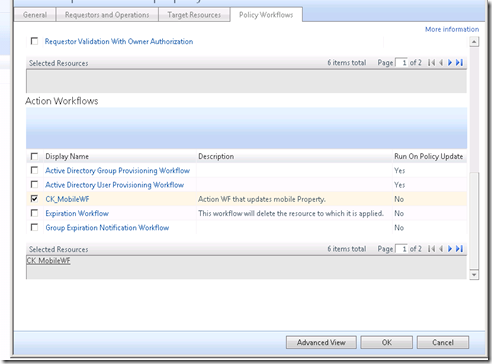Click 'No' value in CK_MobileWF row
492x364 pixels.
point(399,199)
